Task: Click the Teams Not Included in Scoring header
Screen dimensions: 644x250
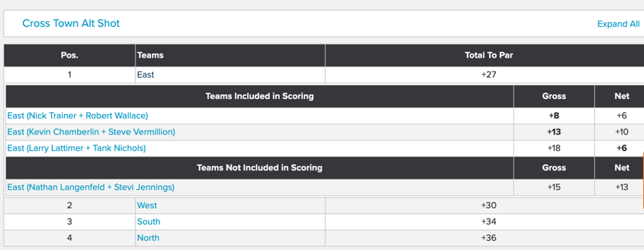Action: click(259, 168)
